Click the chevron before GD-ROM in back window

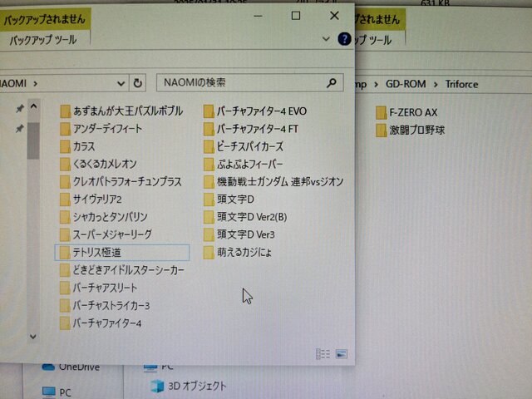point(376,84)
